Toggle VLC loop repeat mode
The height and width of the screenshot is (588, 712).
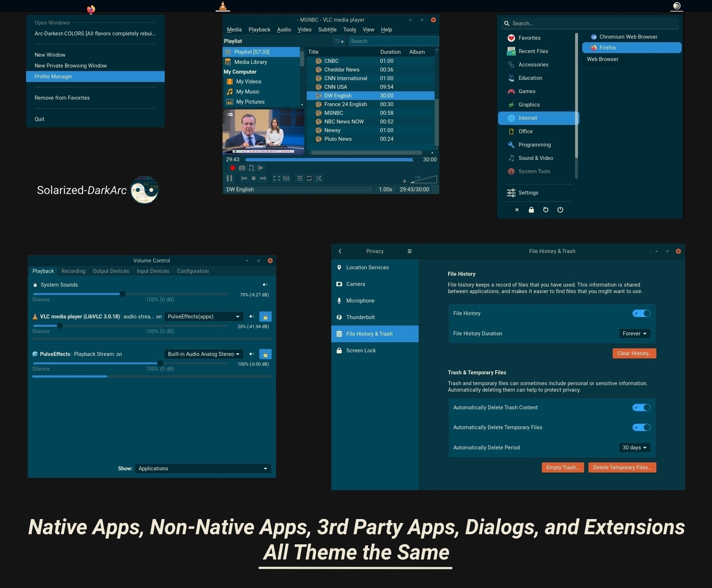[x=309, y=178]
